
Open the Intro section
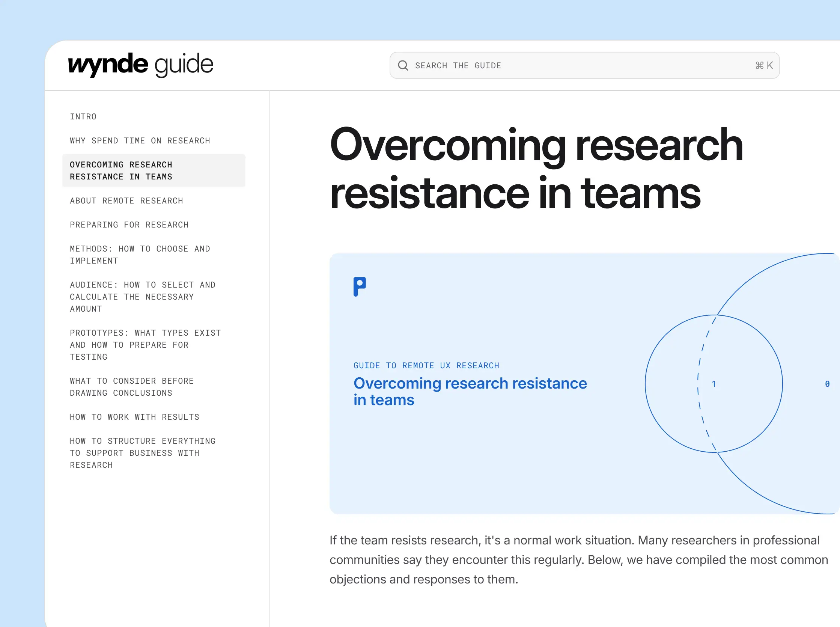point(83,117)
